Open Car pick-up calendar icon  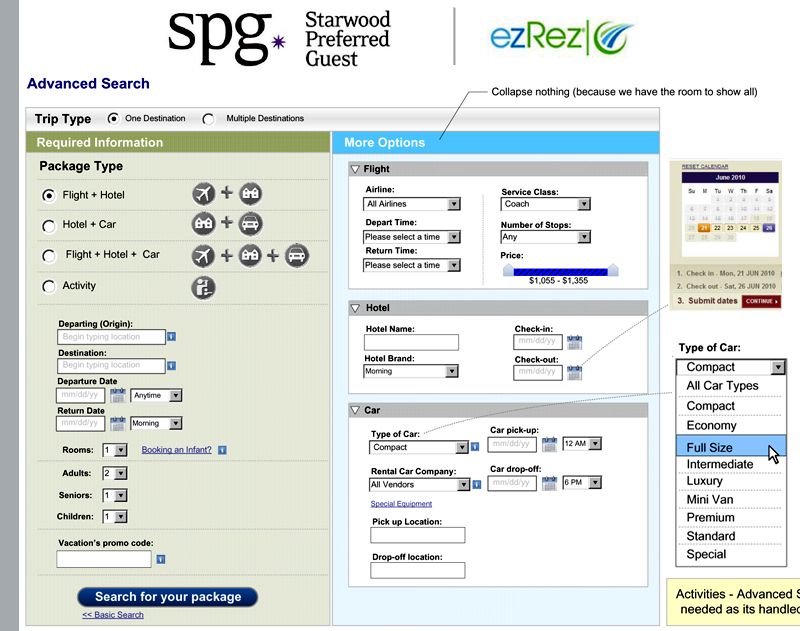tap(549, 445)
